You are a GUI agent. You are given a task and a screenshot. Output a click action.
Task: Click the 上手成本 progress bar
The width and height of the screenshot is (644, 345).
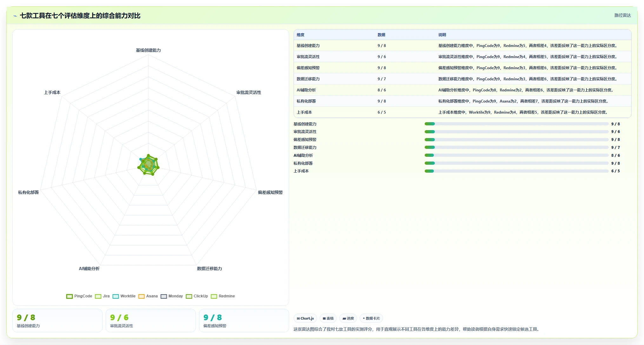[516, 171]
